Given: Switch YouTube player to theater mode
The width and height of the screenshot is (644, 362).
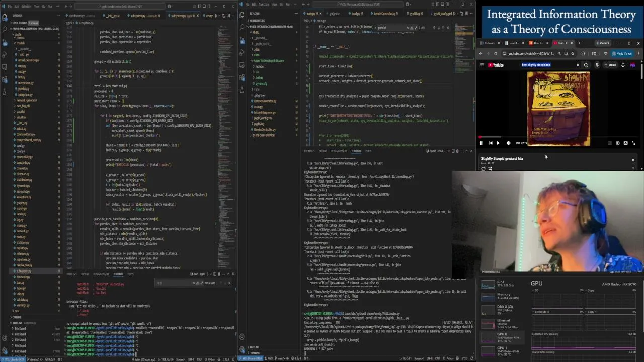Looking at the screenshot, I should 625,143.
